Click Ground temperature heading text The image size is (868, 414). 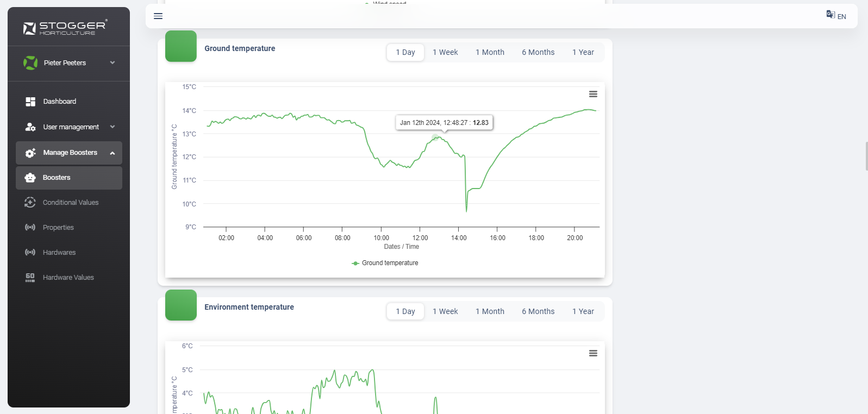[240, 48]
